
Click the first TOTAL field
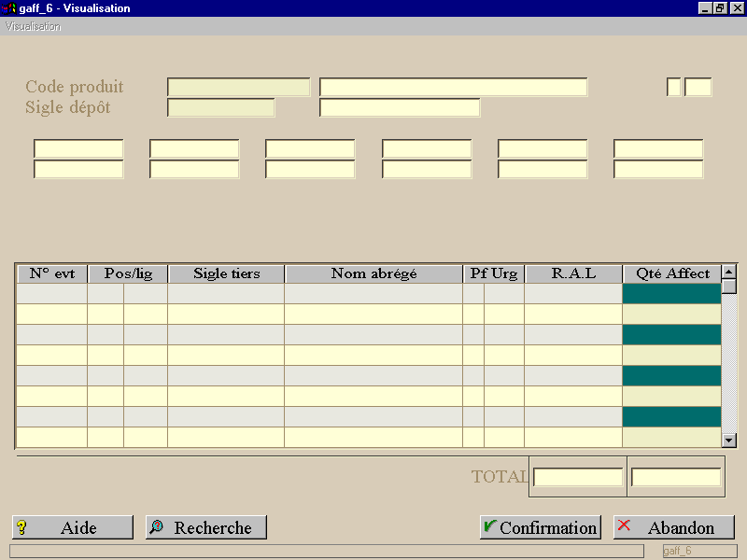[x=578, y=477]
